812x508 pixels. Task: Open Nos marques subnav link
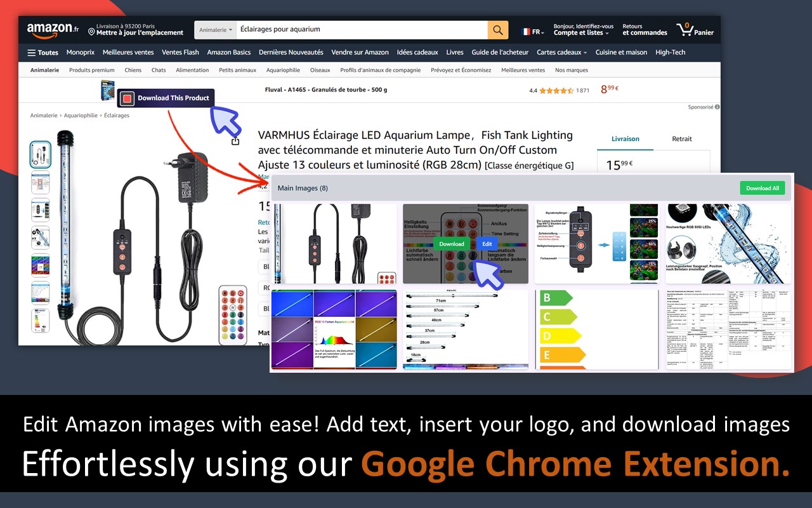pos(572,70)
